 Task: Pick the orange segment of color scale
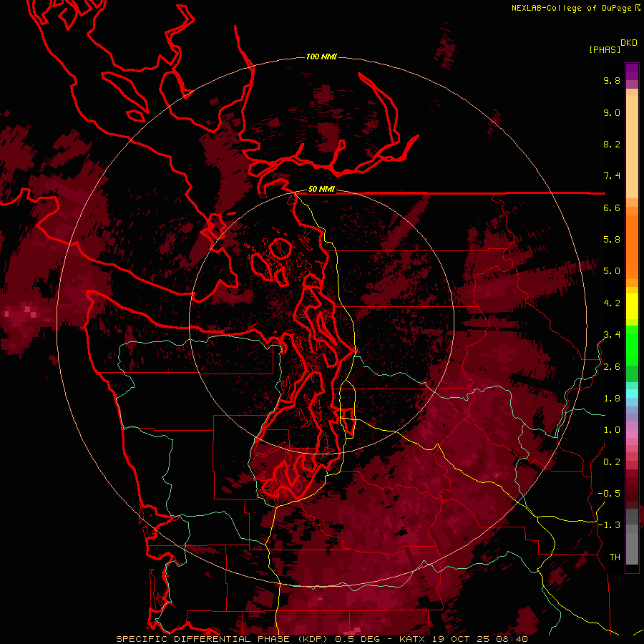pos(632,246)
